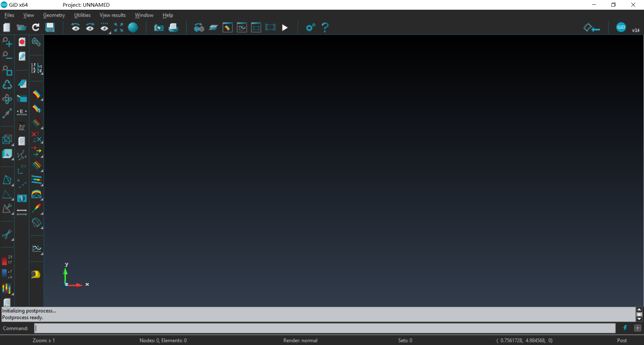
Task: Click the question mark help icon
Action: [325, 27]
